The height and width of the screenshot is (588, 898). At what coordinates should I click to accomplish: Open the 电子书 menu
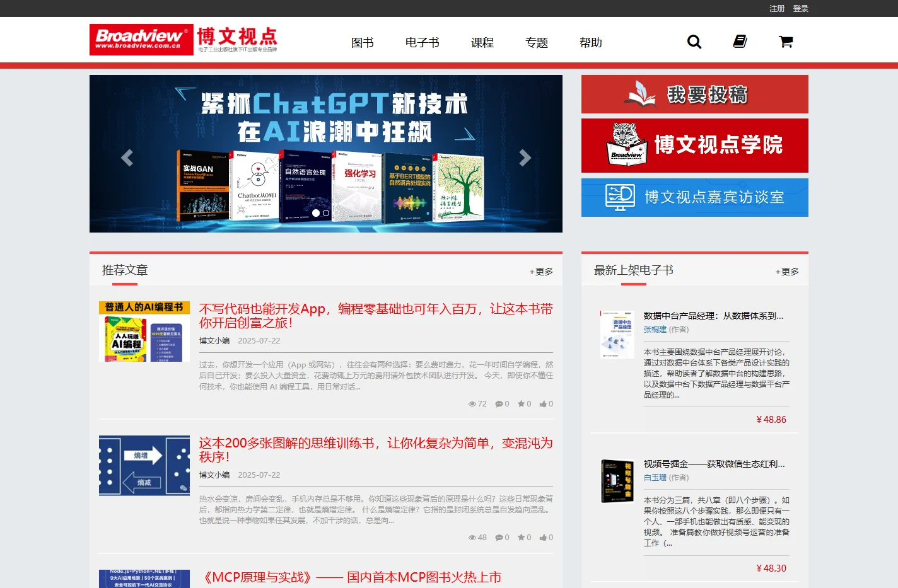[423, 42]
